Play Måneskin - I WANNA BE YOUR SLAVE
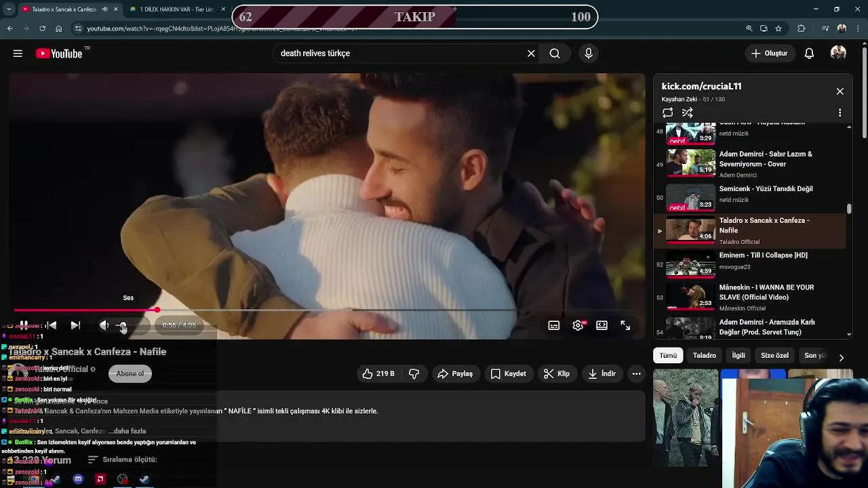868x488 pixels. pyautogui.click(x=751, y=298)
